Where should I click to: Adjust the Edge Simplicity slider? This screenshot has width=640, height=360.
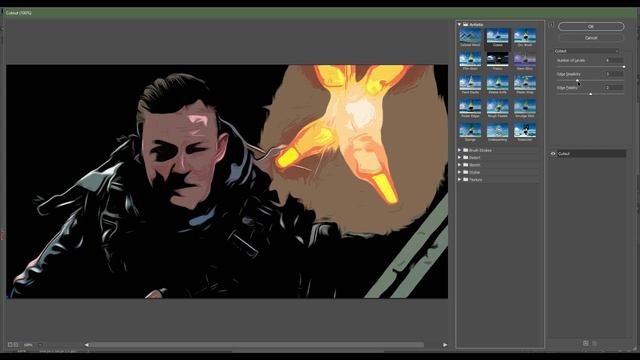[x=577, y=80]
